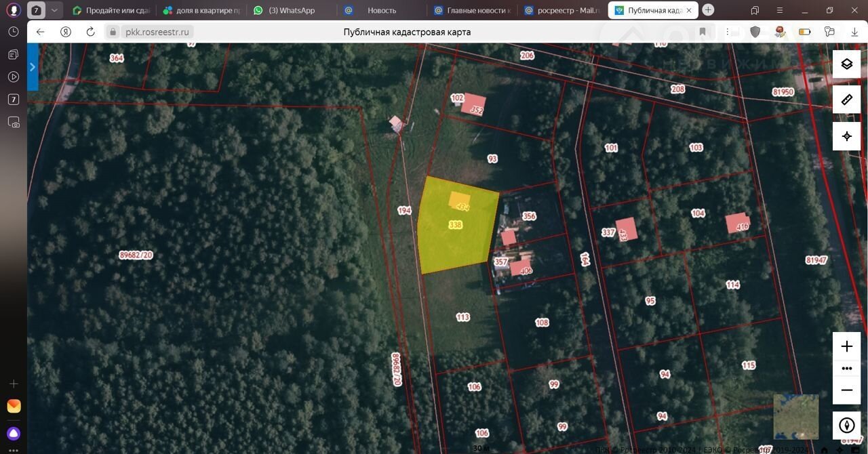This screenshot has width=868, height=454.
Task: Click the locate-me crosshair button
Action: pyautogui.click(x=846, y=136)
